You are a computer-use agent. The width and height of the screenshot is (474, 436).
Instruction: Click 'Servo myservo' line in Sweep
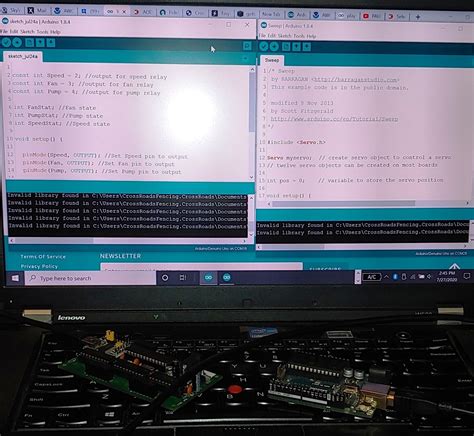tap(359, 157)
